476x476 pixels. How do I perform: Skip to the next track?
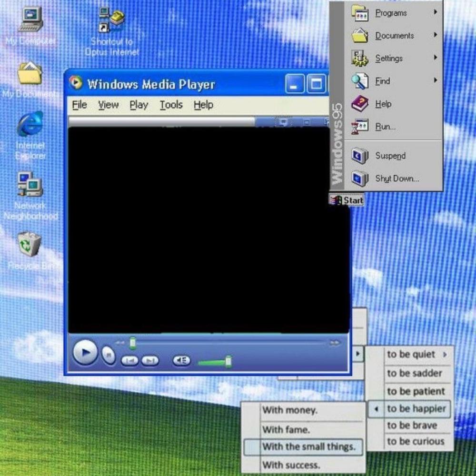pos(150,360)
